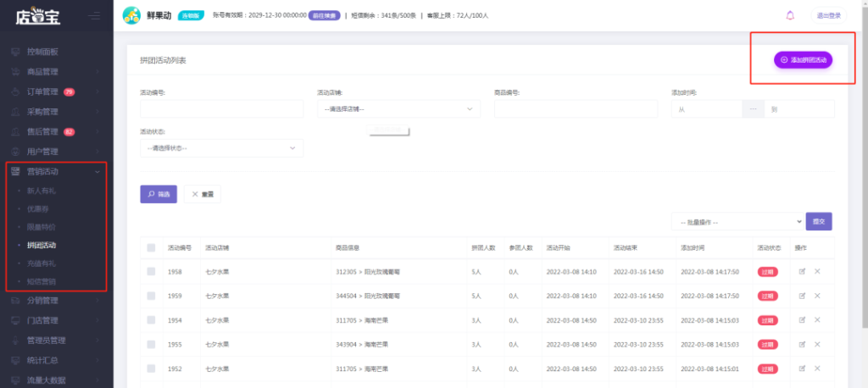Click the 提交 submit button
The image size is (868, 388).
tap(819, 221)
